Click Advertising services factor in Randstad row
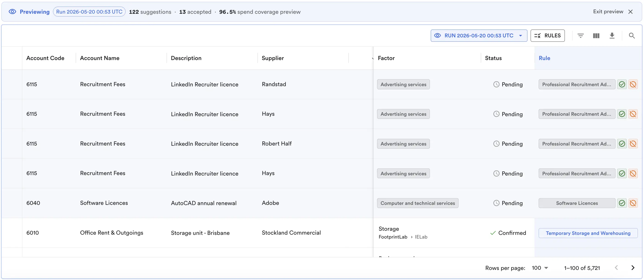This screenshot has width=644, height=280. [x=403, y=84]
